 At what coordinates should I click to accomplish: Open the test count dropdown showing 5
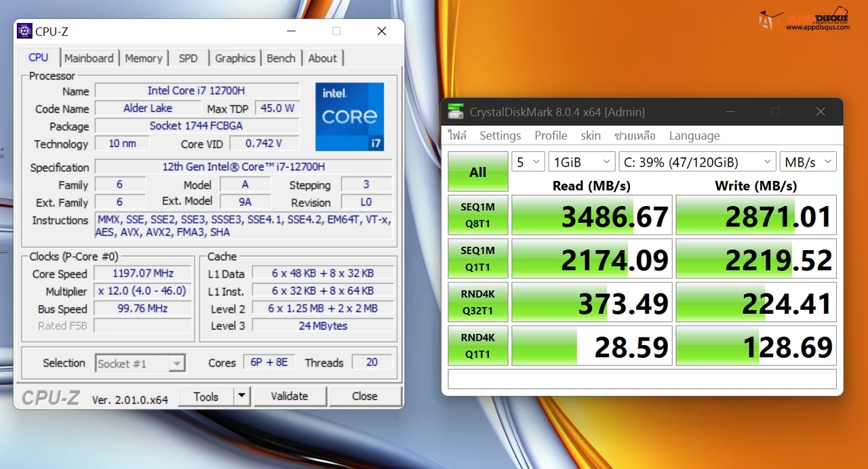pyautogui.click(x=528, y=162)
